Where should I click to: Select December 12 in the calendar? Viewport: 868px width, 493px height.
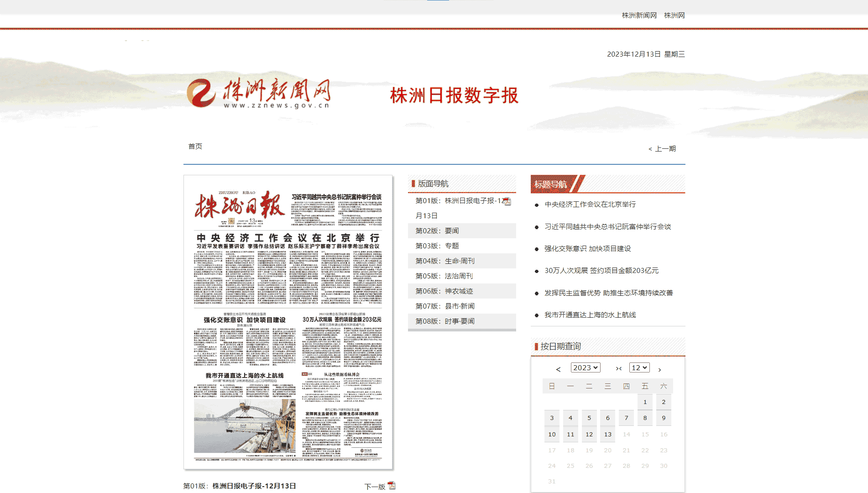589,435
